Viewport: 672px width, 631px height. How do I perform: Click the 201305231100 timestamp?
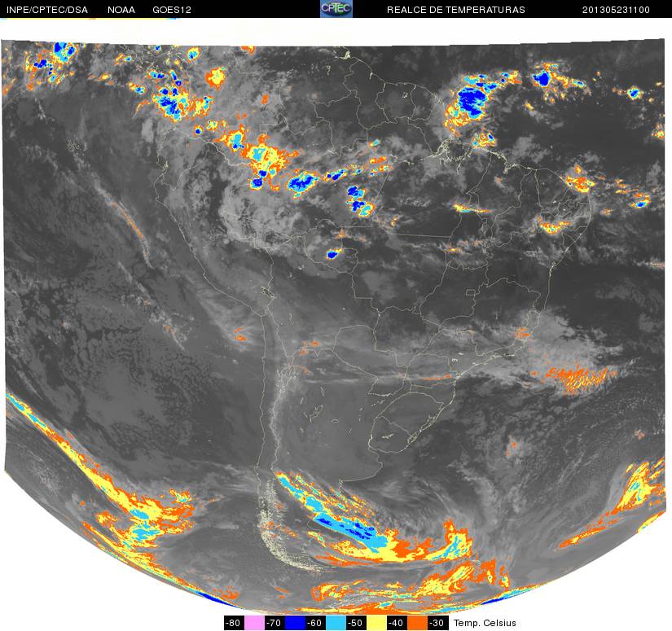[x=616, y=10]
